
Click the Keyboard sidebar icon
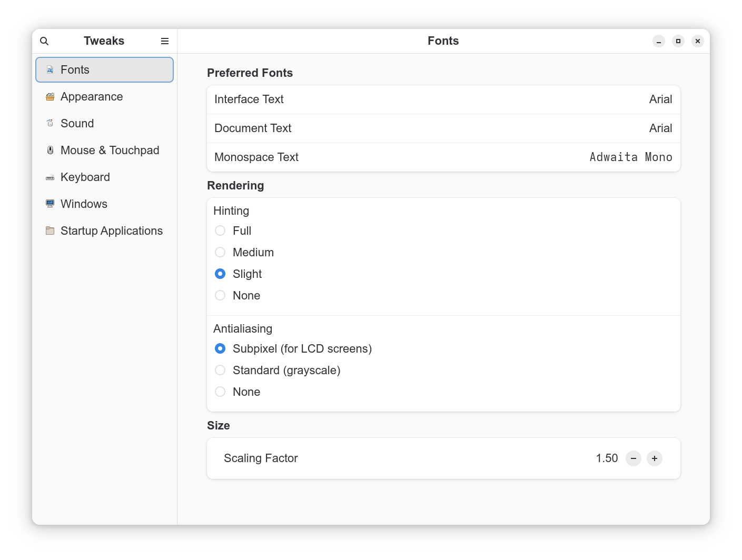point(50,177)
